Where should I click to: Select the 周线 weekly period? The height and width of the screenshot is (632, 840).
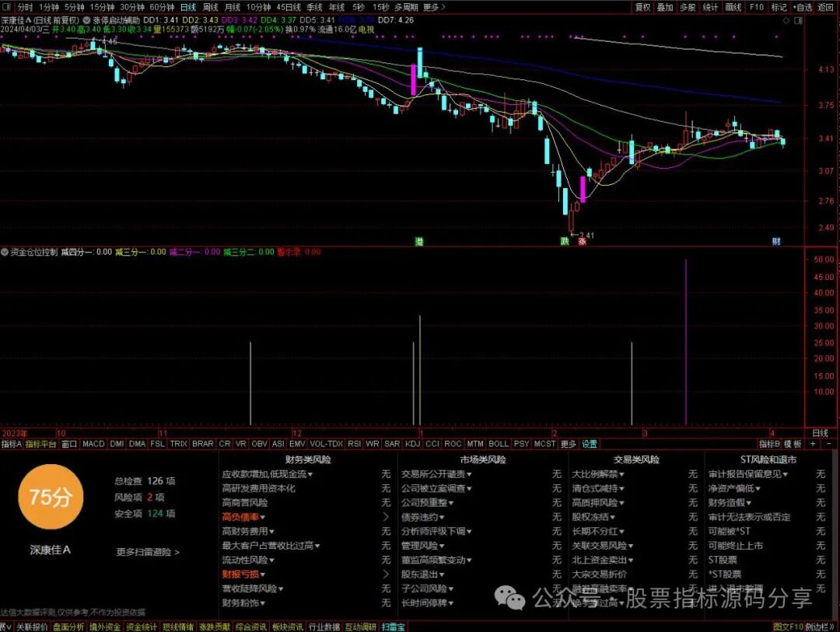click(210, 7)
